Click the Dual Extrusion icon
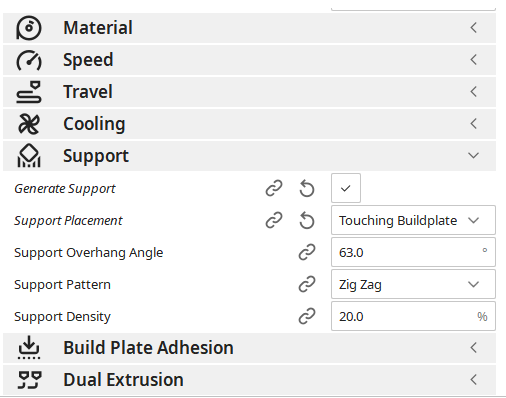 (x=29, y=380)
